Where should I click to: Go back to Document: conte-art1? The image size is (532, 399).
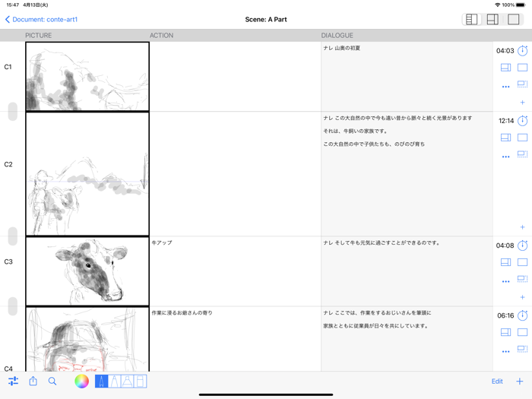click(41, 19)
